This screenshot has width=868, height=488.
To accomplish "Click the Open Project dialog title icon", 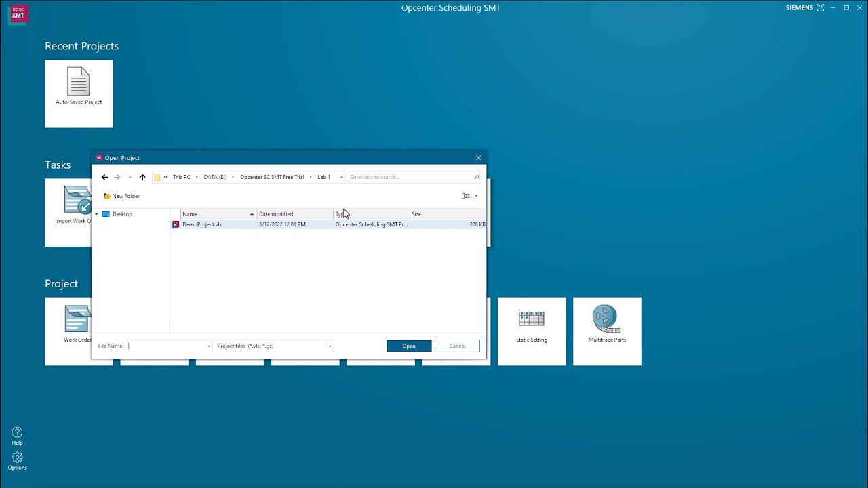I will 99,157.
